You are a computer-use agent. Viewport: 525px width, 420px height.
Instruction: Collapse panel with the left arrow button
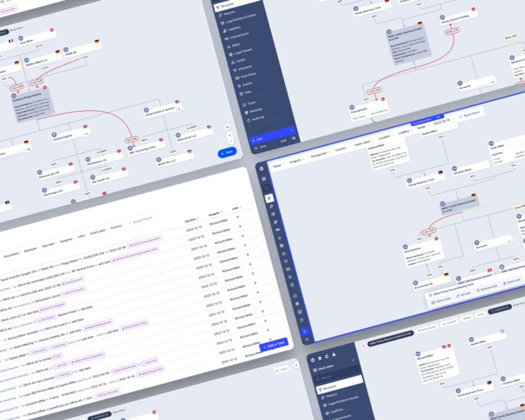click(296, 365)
